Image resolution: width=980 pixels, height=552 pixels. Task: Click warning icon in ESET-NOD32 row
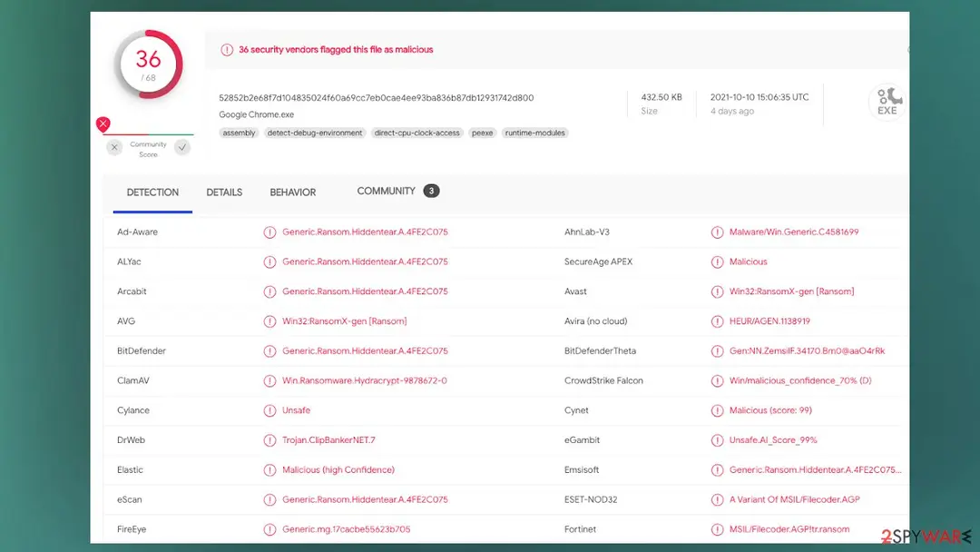pyautogui.click(x=717, y=500)
